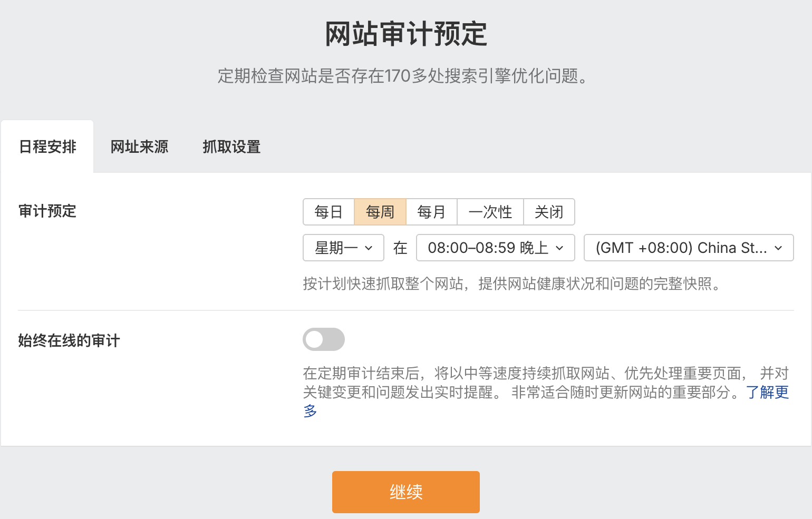Select 关闭 to disable scheduled audits

(x=549, y=212)
